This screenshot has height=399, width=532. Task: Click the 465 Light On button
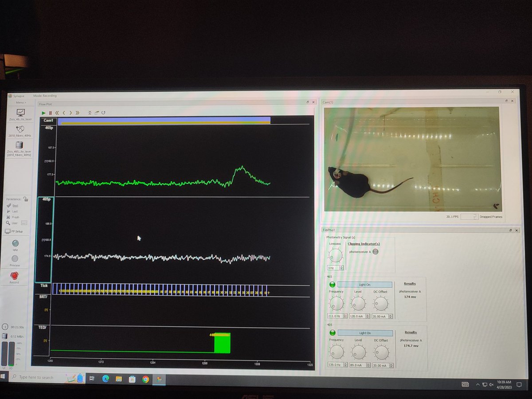point(365,284)
